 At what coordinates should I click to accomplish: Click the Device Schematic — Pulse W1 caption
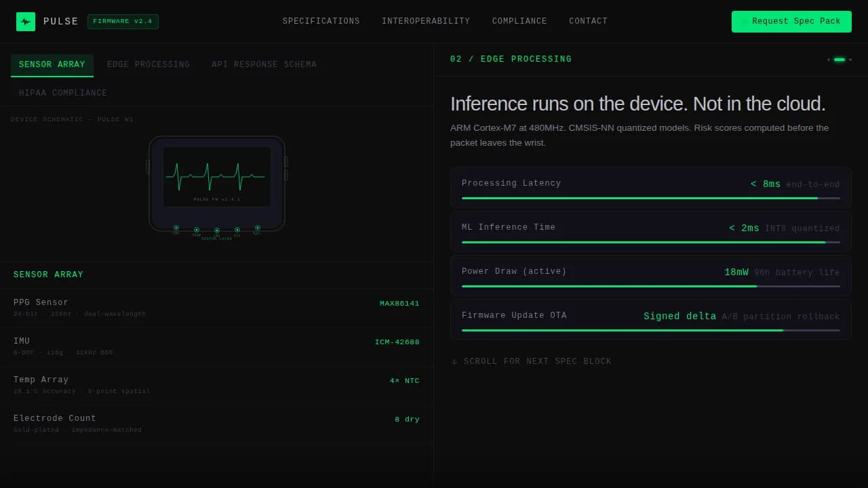coord(72,119)
